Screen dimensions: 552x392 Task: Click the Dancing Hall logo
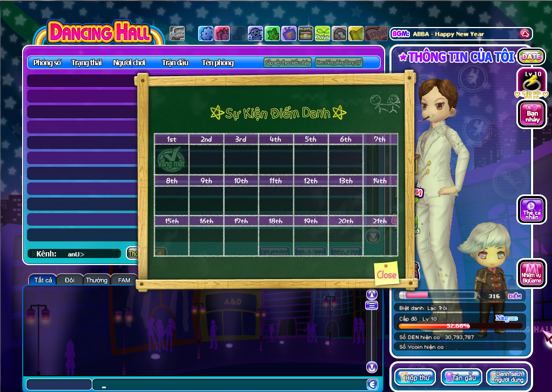point(99,32)
